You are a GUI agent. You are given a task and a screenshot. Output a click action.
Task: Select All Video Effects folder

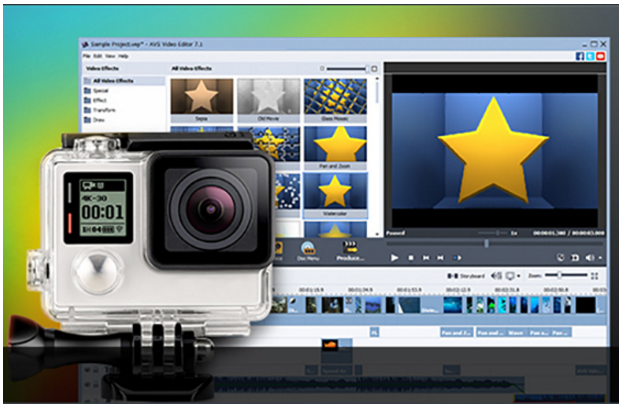(124, 81)
